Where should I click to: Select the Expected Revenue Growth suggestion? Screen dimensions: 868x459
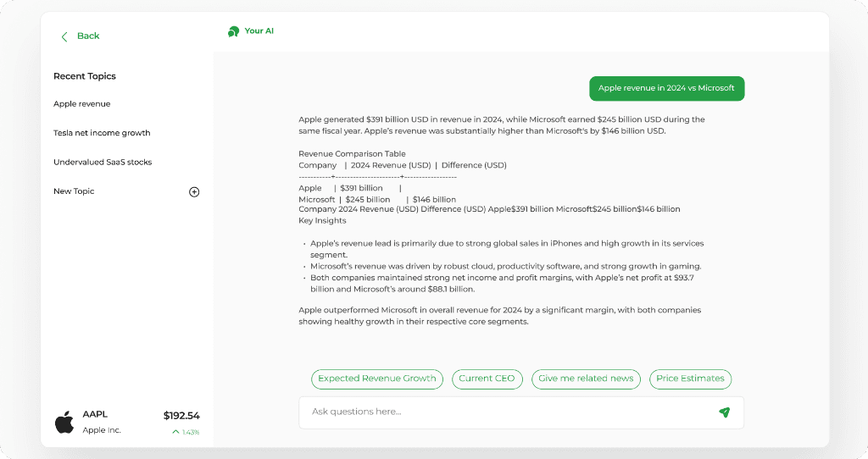tap(377, 379)
